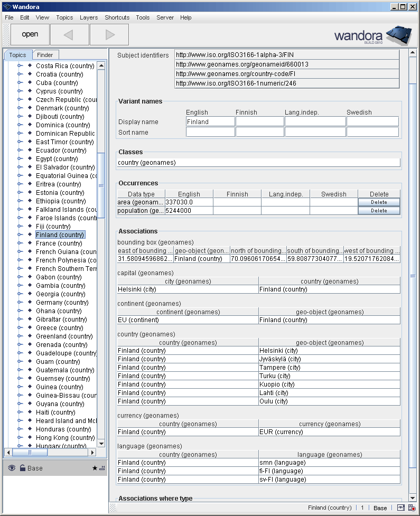Click the red-dot server icon in status bar
This screenshot has width=420, height=516.
click(x=412, y=508)
